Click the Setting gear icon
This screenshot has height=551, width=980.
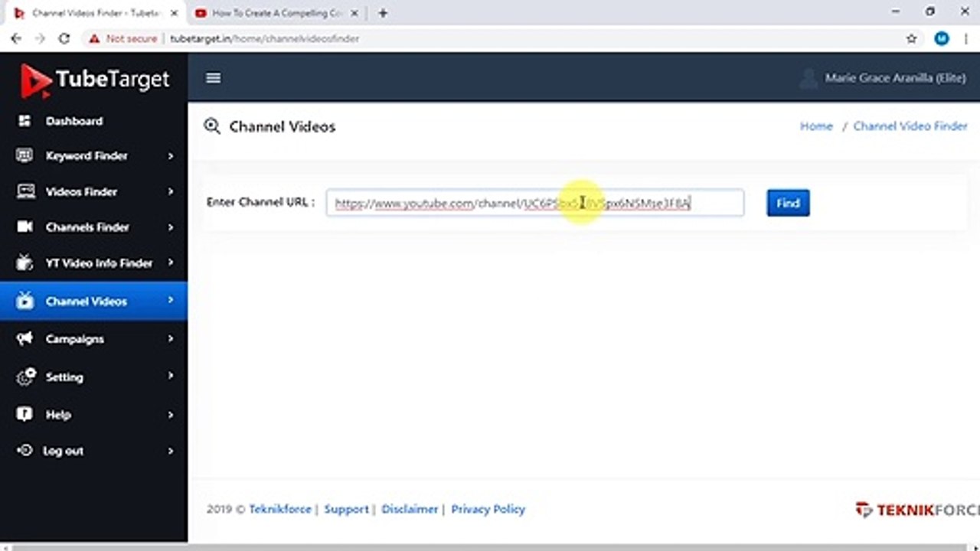coord(25,377)
